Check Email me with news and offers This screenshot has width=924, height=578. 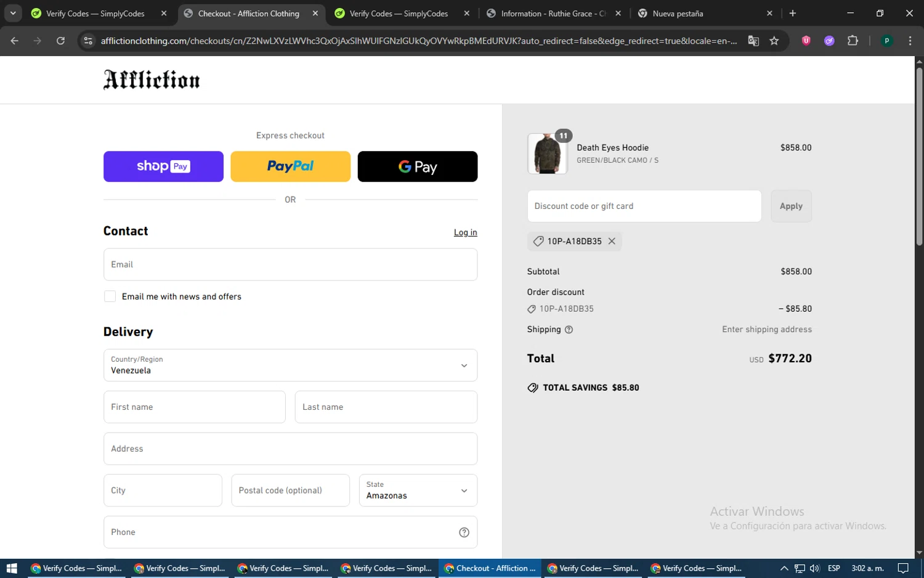(110, 296)
